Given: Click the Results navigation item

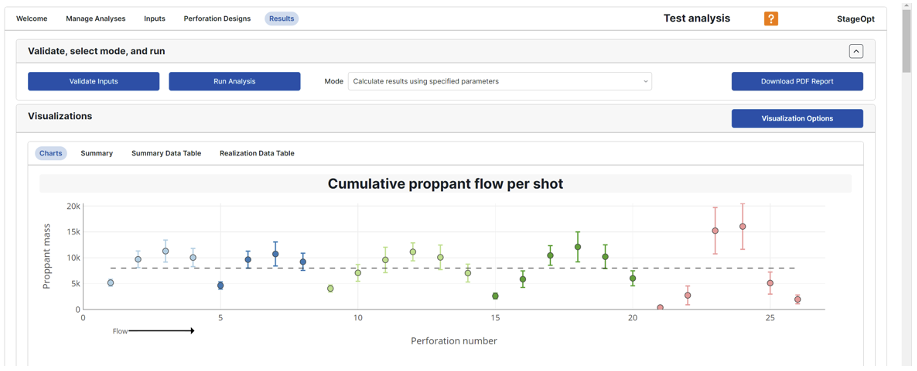Looking at the screenshot, I should 281,18.
